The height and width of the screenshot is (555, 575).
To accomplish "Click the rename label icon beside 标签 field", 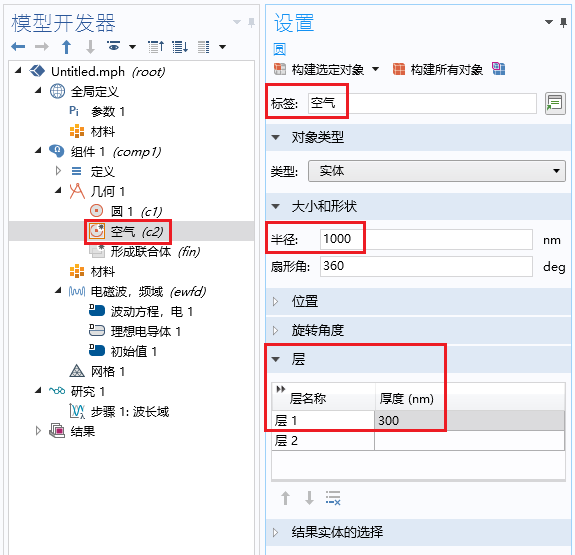I will (555, 103).
